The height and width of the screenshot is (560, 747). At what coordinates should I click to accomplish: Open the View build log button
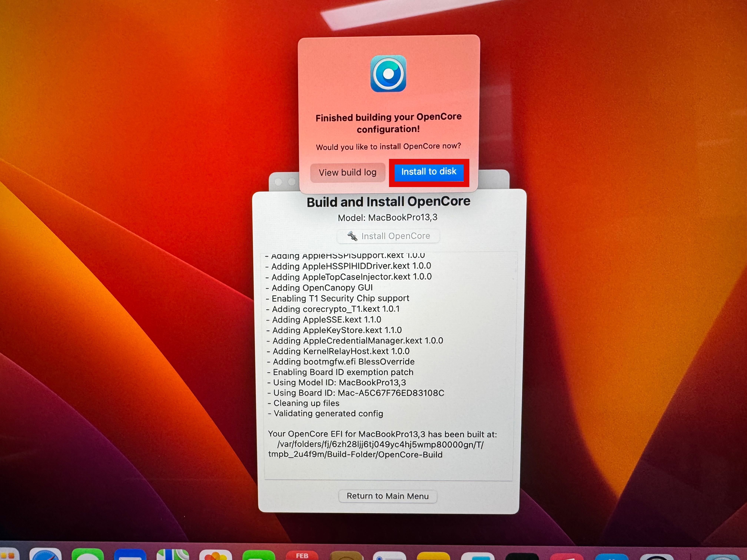(348, 172)
